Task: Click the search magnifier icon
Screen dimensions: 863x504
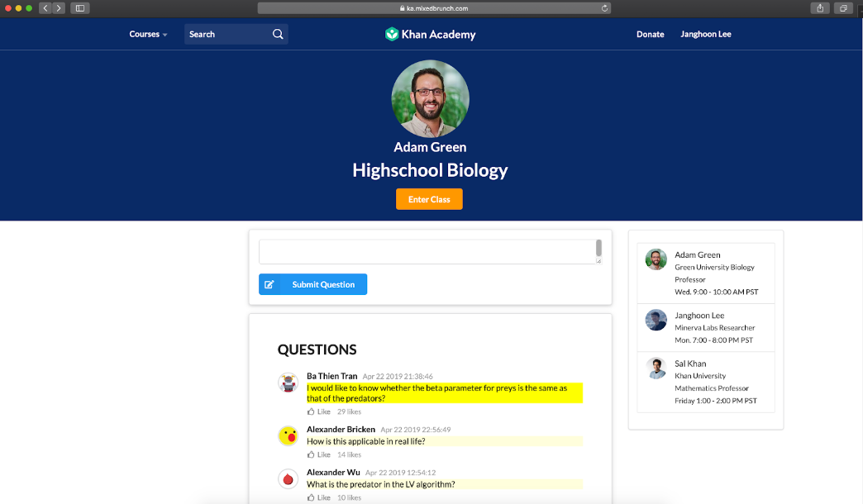Action: click(x=278, y=35)
